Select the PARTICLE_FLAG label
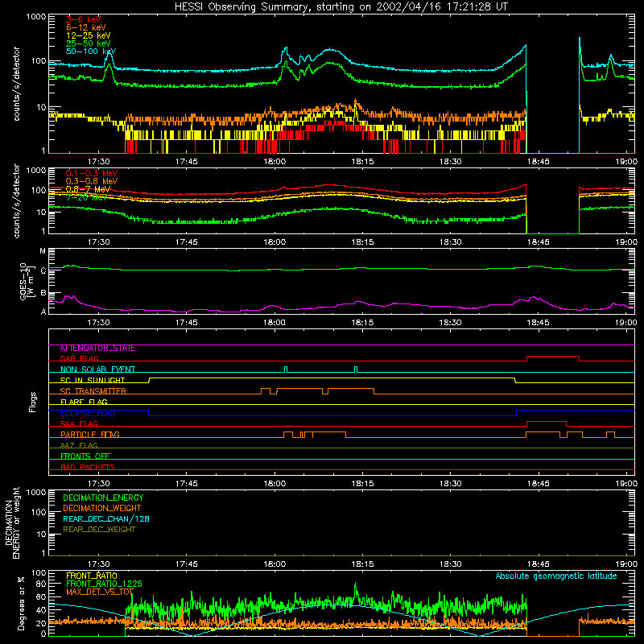This screenshot has height=644, width=644. click(90, 435)
